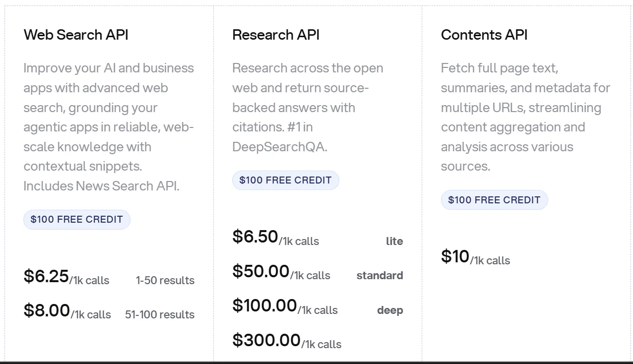The width and height of the screenshot is (633, 364).
Task: Click Contents API $100 FREE CREDIT badge
Action: click(x=494, y=200)
